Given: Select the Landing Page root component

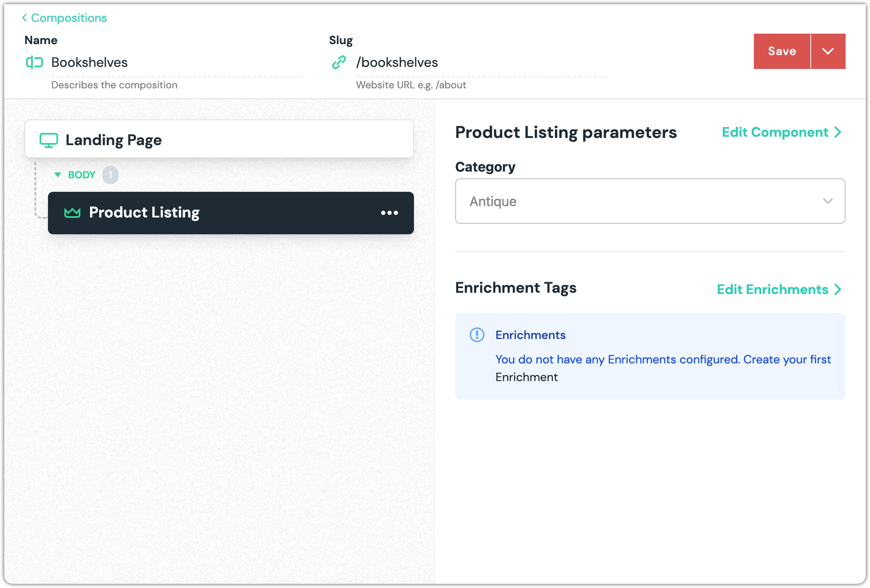Looking at the screenshot, I should click(219, 140).
